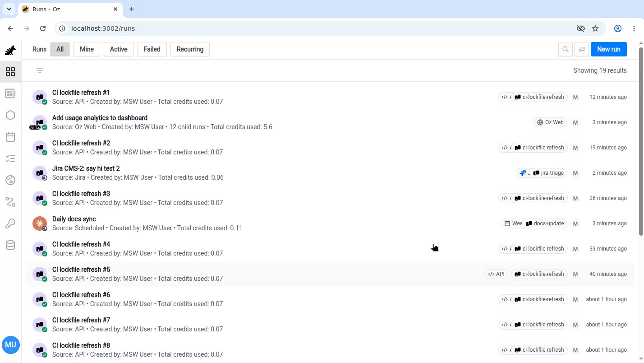Click the Showing 19 results text
644x363 pixels.
tap(600, 70)
